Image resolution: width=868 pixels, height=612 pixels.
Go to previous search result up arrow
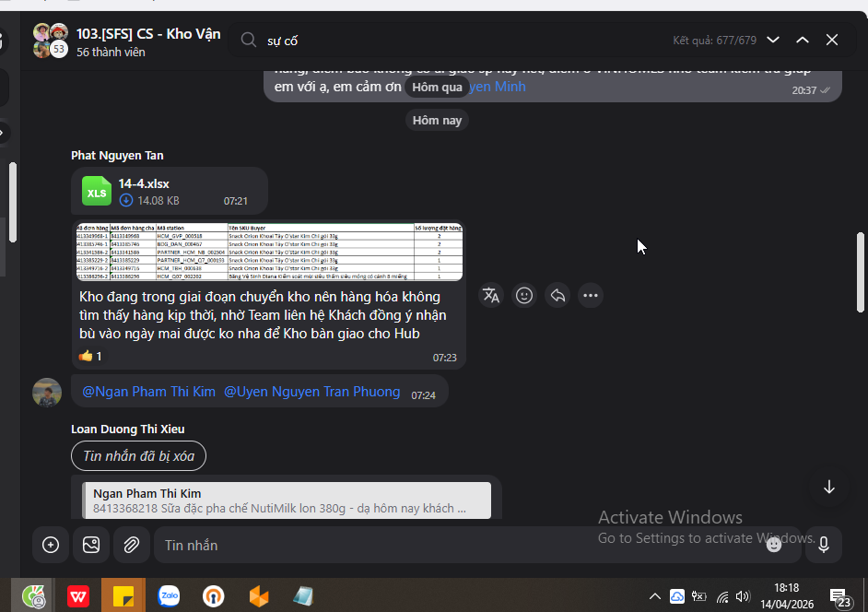(803, 40)
